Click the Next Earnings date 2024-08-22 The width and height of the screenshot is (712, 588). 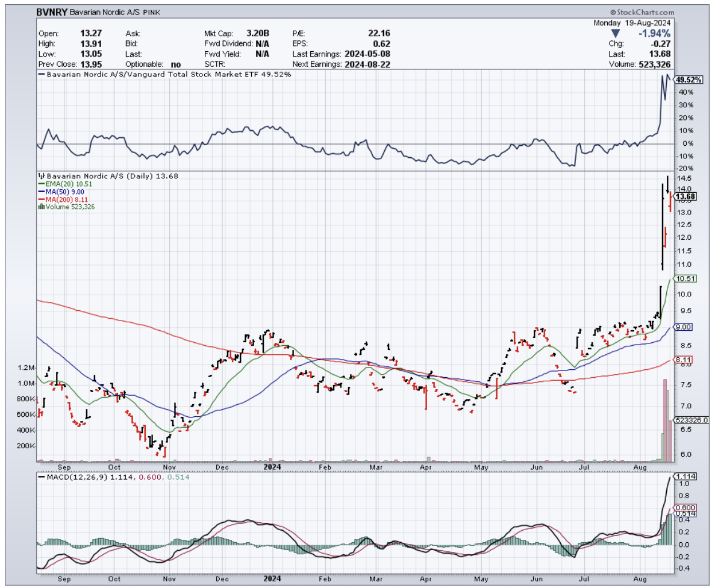[366, 64]
